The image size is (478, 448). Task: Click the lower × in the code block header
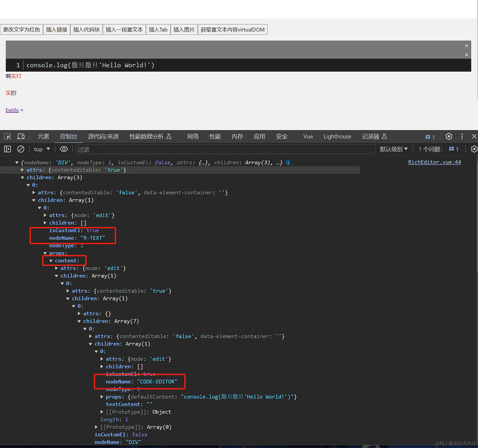[x=466, y=55]
